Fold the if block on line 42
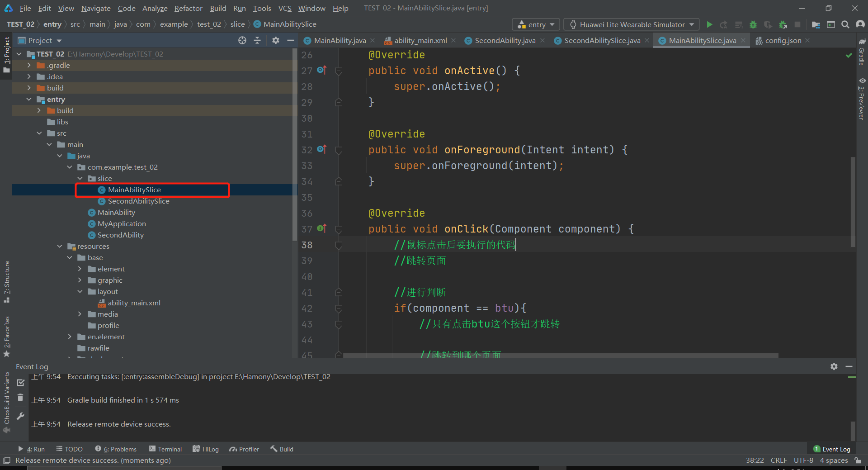Viewport: 868px width, 470px height. tap(339, 308)
